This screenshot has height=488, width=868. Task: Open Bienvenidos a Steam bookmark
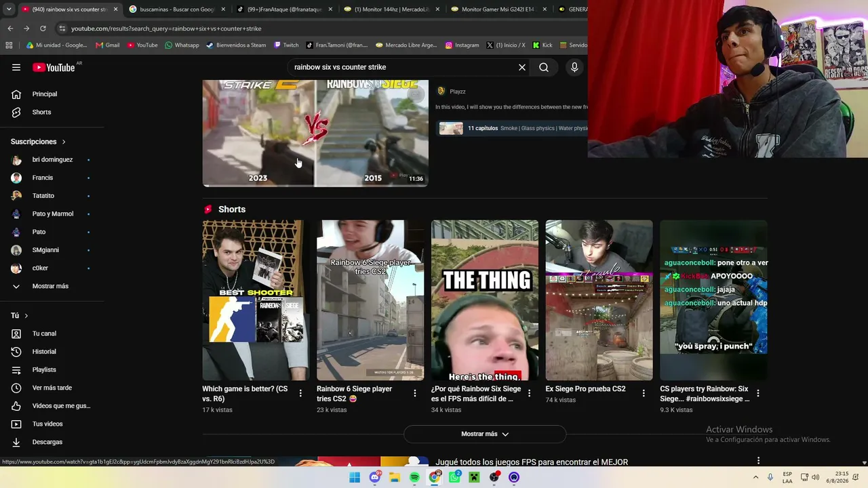pyautogui.click(x=236, y=45)
